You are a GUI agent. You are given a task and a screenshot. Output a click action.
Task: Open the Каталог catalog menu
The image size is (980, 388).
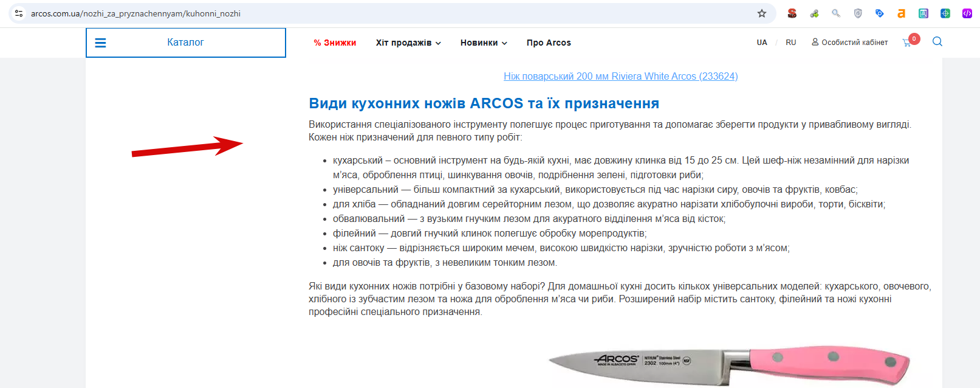pos(186,43)
